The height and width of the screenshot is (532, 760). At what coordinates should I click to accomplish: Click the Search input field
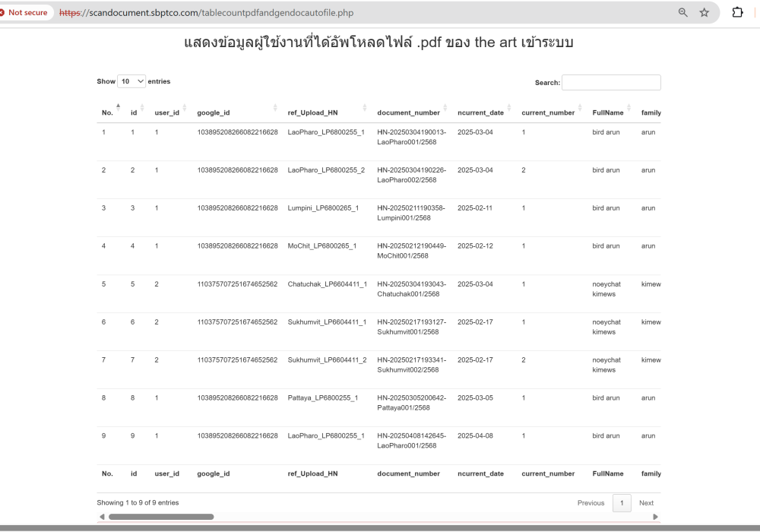point(611,82)
